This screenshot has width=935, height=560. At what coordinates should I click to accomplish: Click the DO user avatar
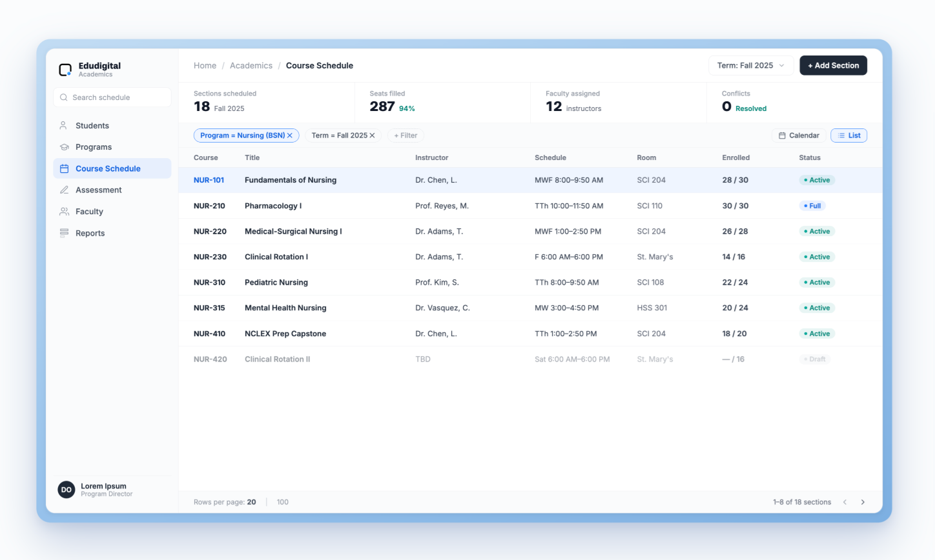66,490
